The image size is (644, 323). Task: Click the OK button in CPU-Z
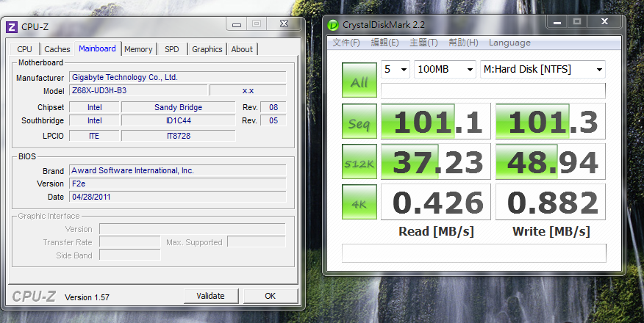[271, 296]
